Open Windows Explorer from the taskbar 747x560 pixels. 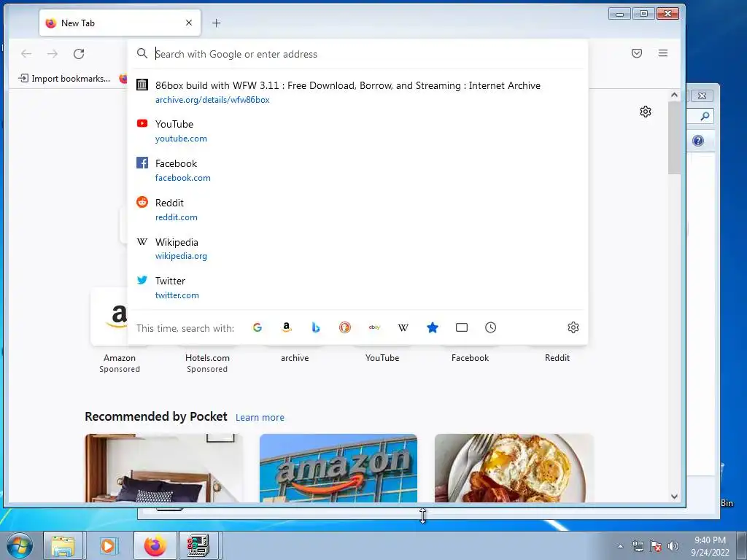click(x=64, y=545)
